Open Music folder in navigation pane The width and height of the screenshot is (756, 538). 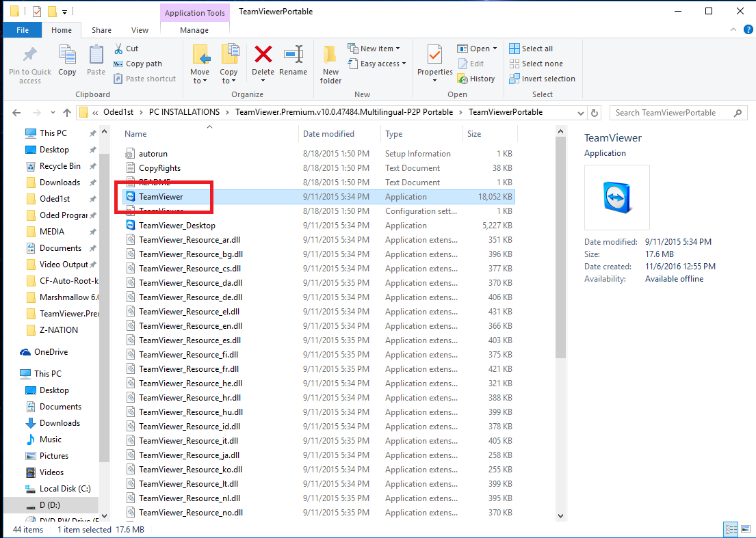click(50, 440)
